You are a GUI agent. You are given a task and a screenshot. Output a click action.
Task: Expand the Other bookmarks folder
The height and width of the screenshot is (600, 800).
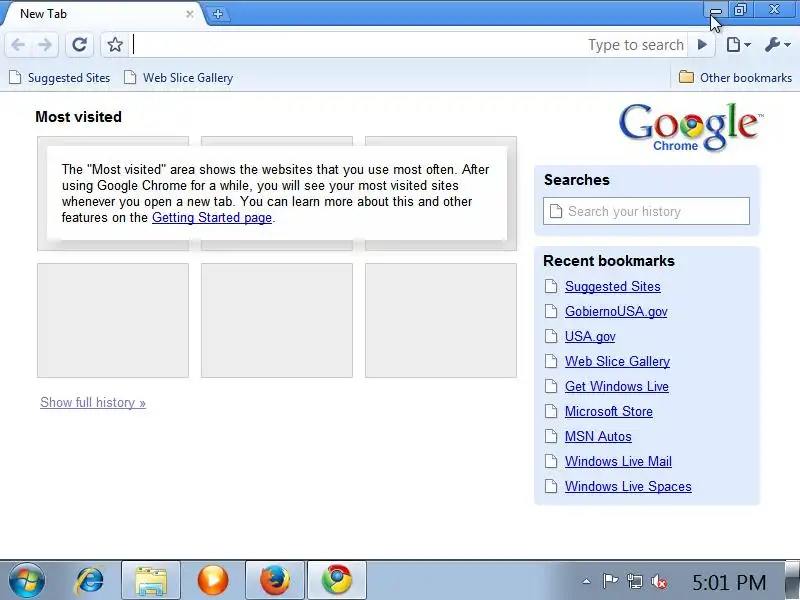point(735,78)
